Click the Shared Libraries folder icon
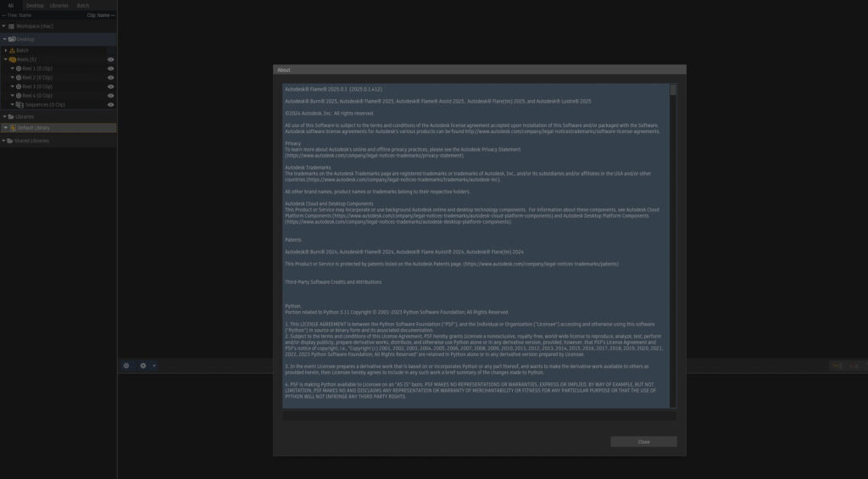This screenshot has height=479, width=868. click(x=11, y=141)
